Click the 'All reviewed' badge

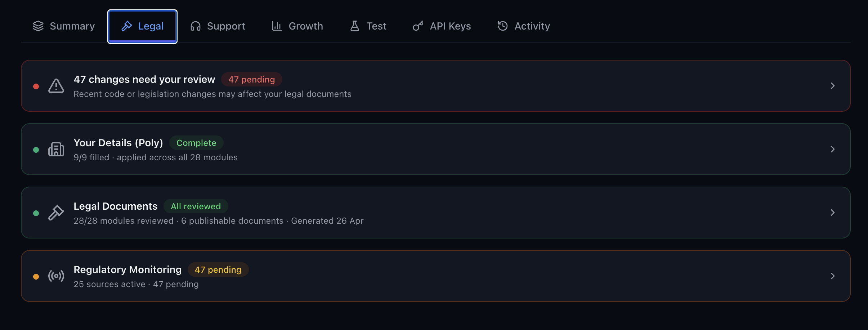point(196,206)
